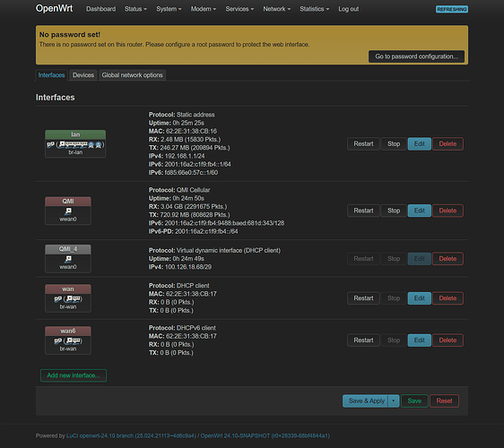
Task: Click the br-wan bridge icon in wan6 box
Action: [58, 340]
